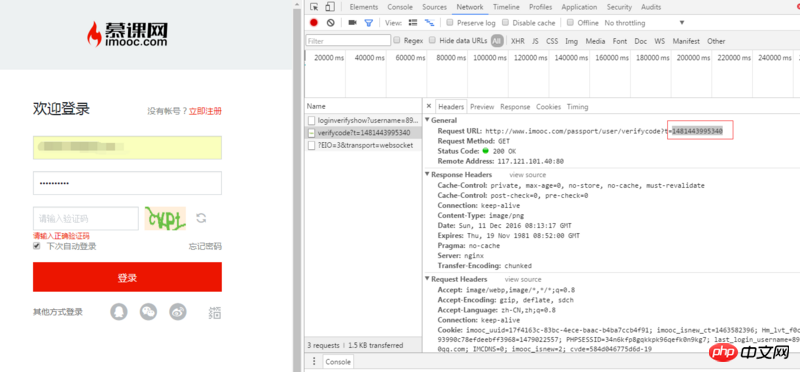Screen dimensions: 800x372
Task: Open the Console tab in DevTools
Action: click(400, 7)
